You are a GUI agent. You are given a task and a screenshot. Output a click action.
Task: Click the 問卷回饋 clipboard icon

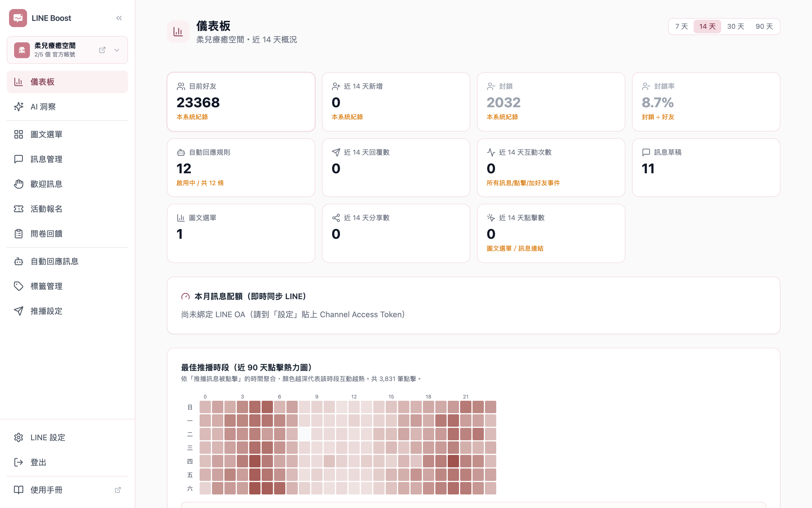click(x=18, y=234)
